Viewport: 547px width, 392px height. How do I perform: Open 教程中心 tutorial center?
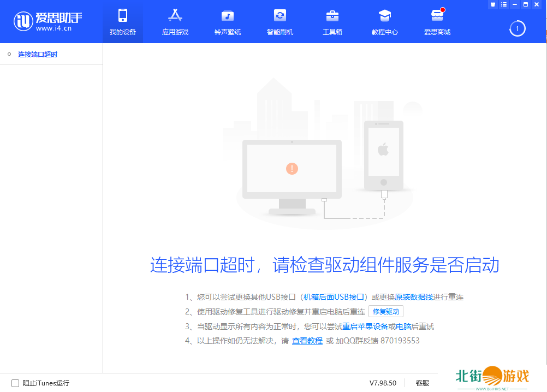[385, 22]
